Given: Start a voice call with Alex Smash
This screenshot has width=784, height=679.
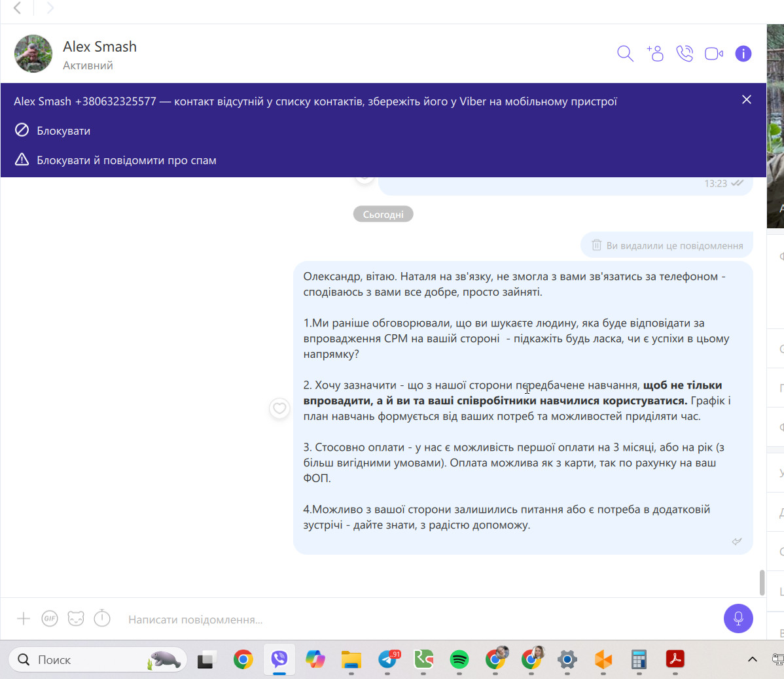Looking at the screenshot, I should pos(685,54).
